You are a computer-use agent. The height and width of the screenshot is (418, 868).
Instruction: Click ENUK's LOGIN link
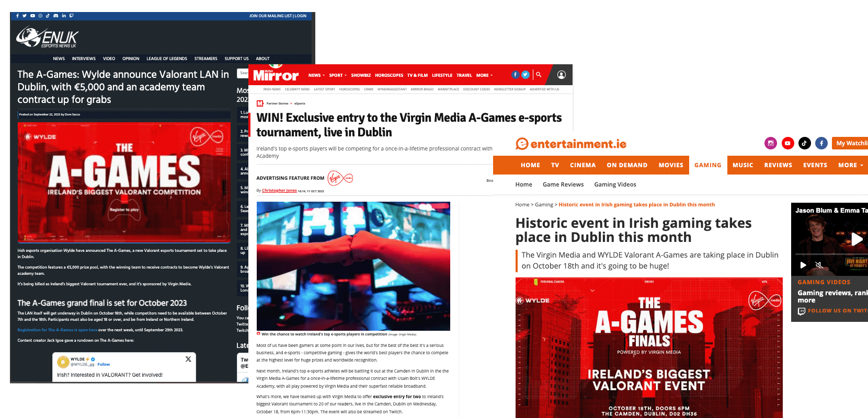coord(301,16)
